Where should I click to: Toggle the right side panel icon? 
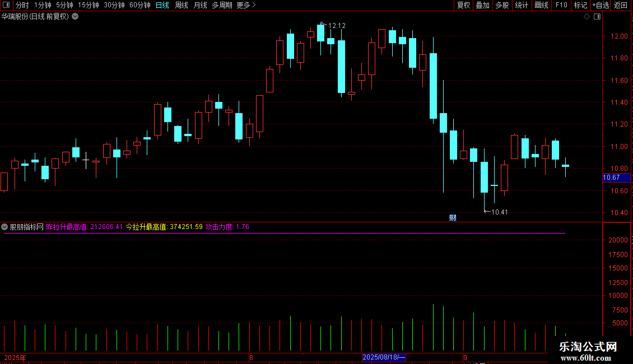pos(597,17)
